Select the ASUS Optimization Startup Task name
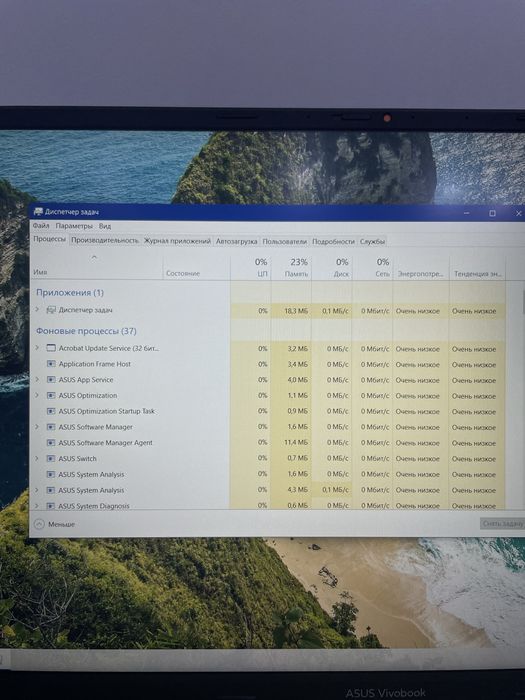Image resolution: width=525 pixels, height=700 pixels. tap(107, 411)
